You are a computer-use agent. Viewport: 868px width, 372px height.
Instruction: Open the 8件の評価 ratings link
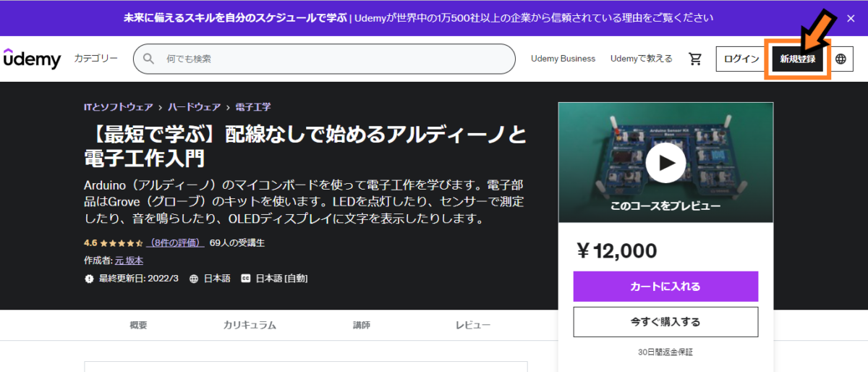point(176,243)
